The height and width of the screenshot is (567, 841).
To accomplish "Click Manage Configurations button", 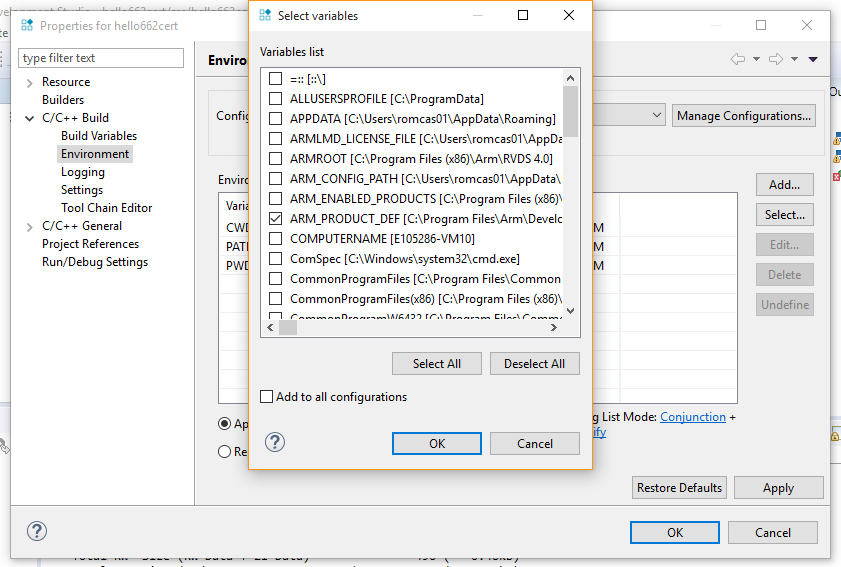I will tap(743, 116).
